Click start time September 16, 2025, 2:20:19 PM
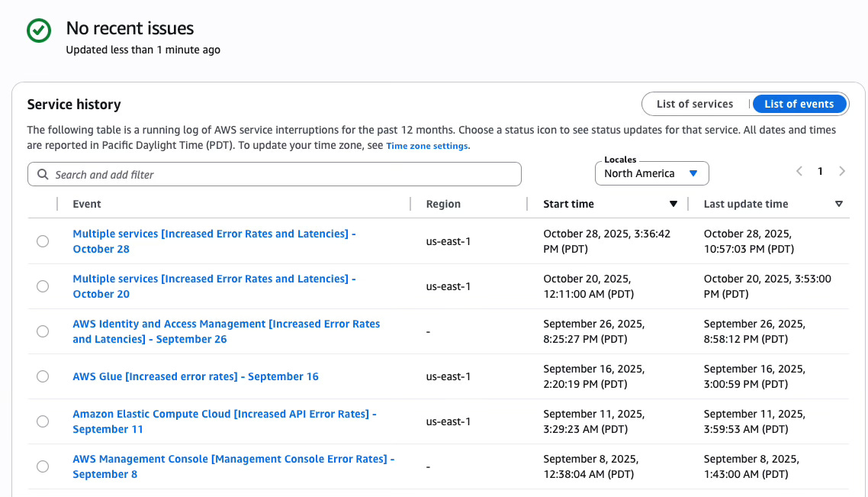Viewport: 868px width, 497px height. pyautogui.click(x=594, y=376)
